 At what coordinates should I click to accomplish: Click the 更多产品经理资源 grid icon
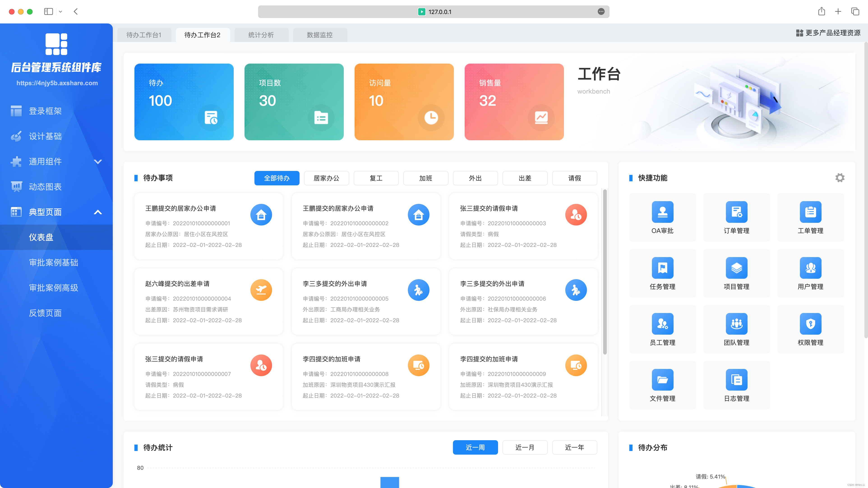[799, 33]
